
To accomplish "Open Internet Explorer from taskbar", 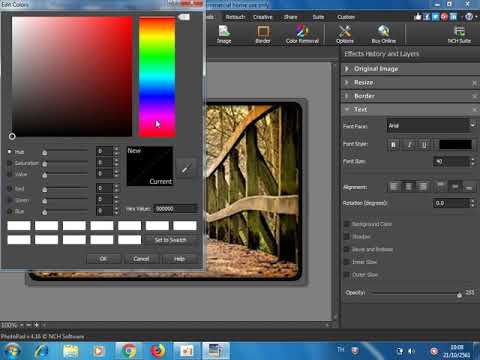I will tap(41, 351).
